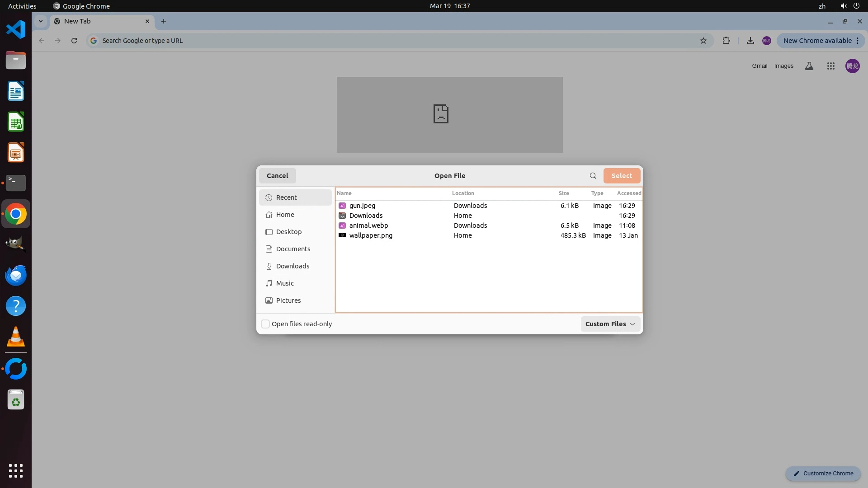Viewport: 868px width, 488px height.
Task: Open the Chrome downloads tray icon
Action: click(x=750, y=41)
